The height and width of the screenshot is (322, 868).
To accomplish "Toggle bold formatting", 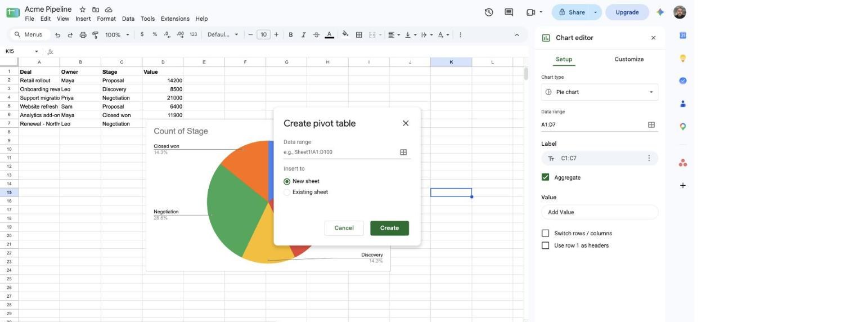I will click(291, 35).
